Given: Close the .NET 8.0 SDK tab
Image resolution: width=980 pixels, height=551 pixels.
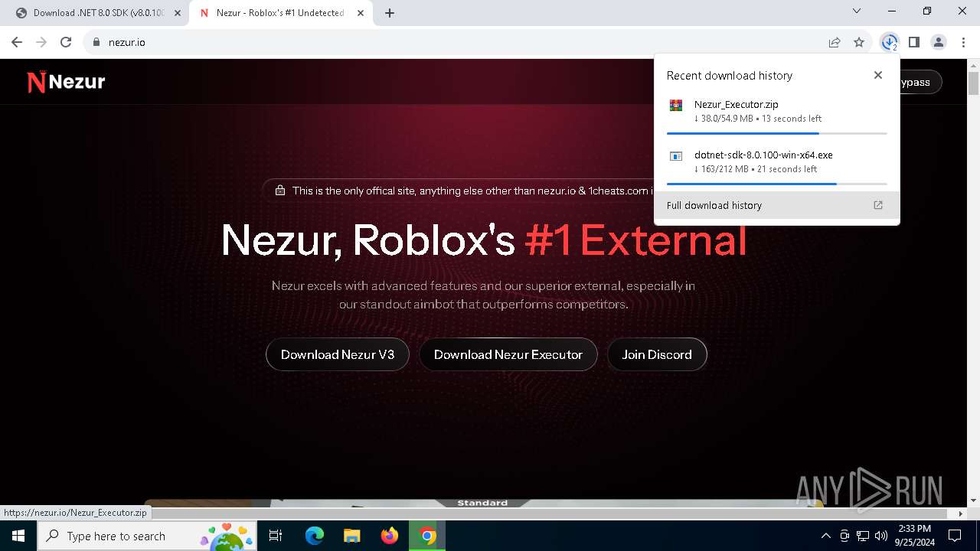Looking at the screenshot, I should pyautogui.click(x=178, y=13).
